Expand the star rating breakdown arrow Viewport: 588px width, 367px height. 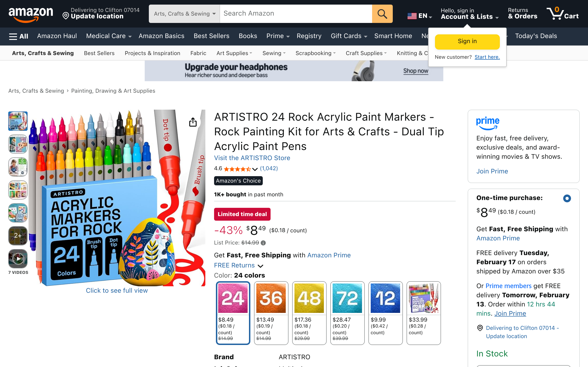click(x=255, y=169)
